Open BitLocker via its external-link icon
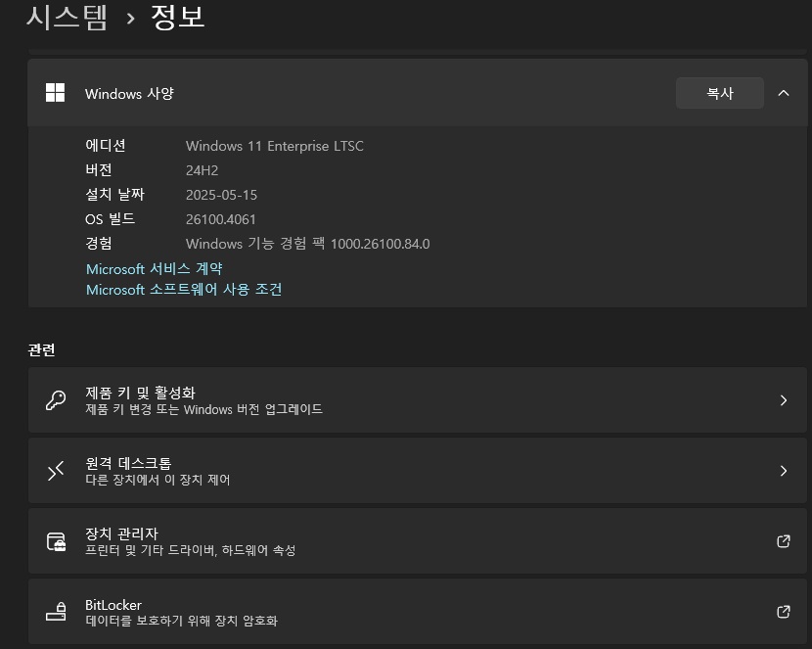The image size is (812, 649). 784,612
